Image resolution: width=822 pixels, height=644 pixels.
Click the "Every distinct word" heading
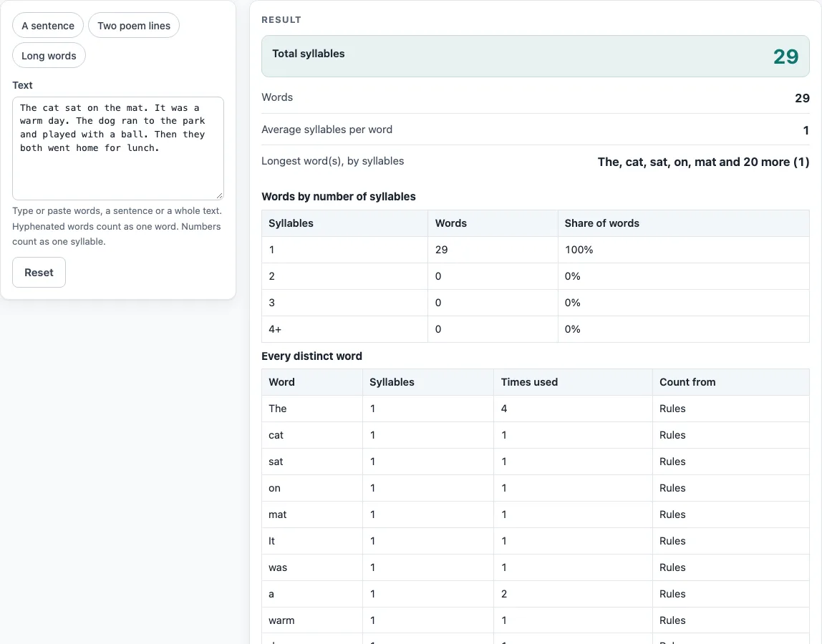pyautogui.click(x=312, y=356)
